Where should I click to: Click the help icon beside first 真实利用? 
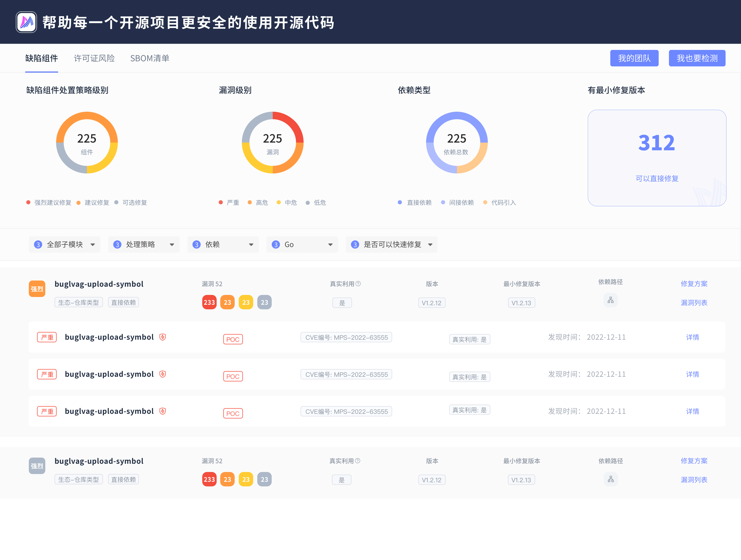tap(358, 284)
